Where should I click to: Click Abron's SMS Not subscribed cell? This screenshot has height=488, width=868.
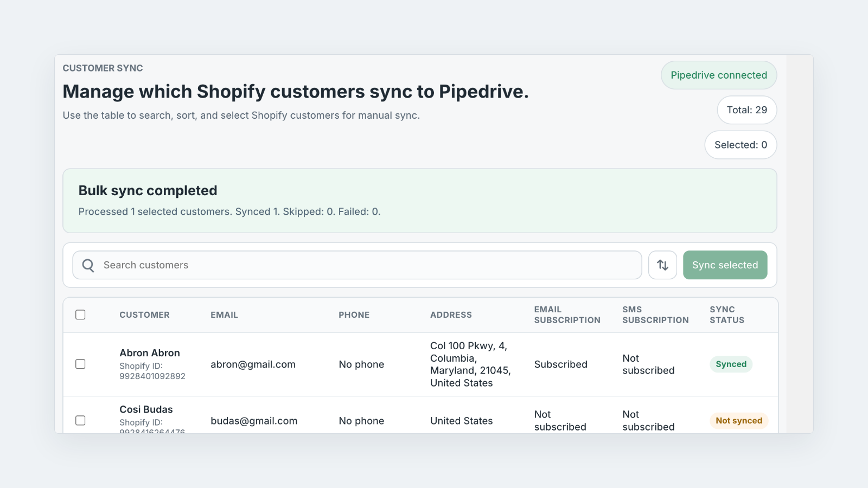[648, 364]
